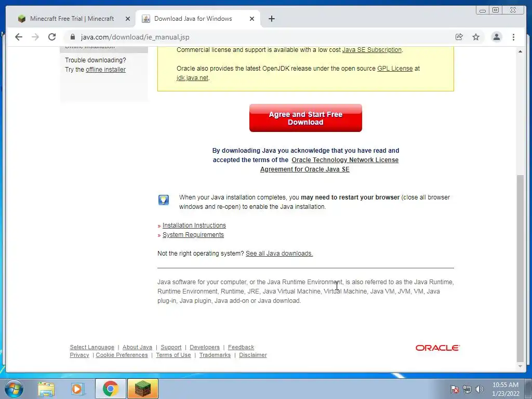Share this page via the share icon
The height and width of the screenshot is (399, 532).
(459, 37)
